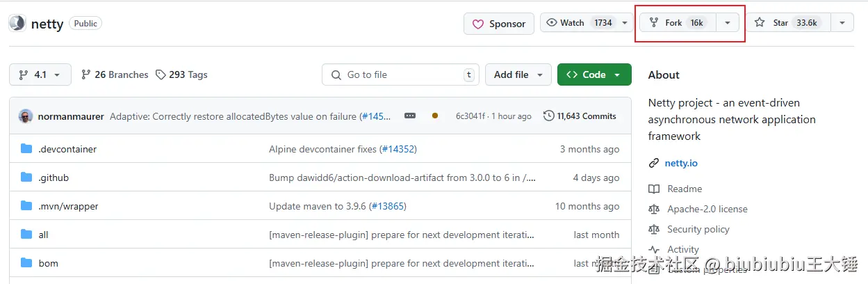The image size is (868, 284).
Task: Expand the Fork options dropdown arrow
Action: pyautogui.click(x=728, y=23)
